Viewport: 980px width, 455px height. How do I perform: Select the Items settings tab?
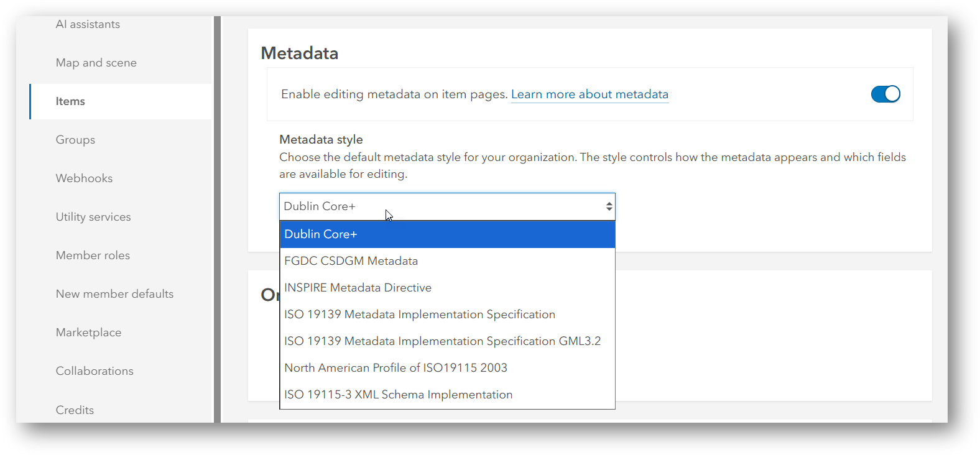pyautogui.click(x=70, y=101)
